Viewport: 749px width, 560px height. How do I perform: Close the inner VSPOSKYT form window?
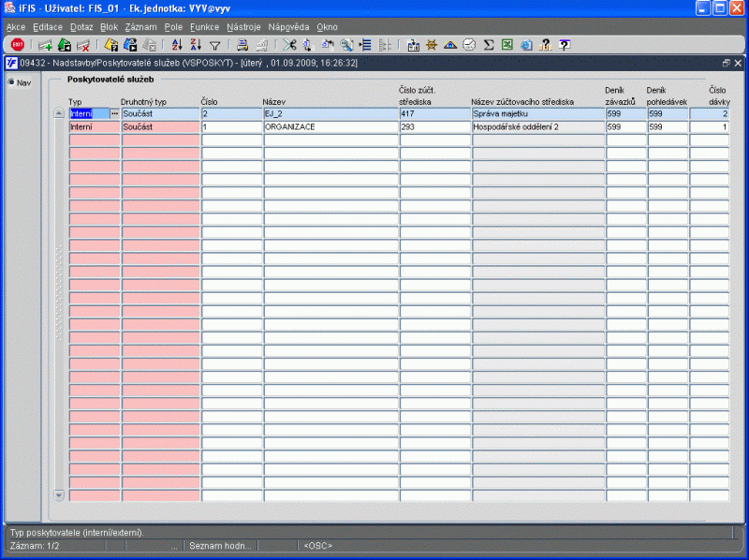738,63
